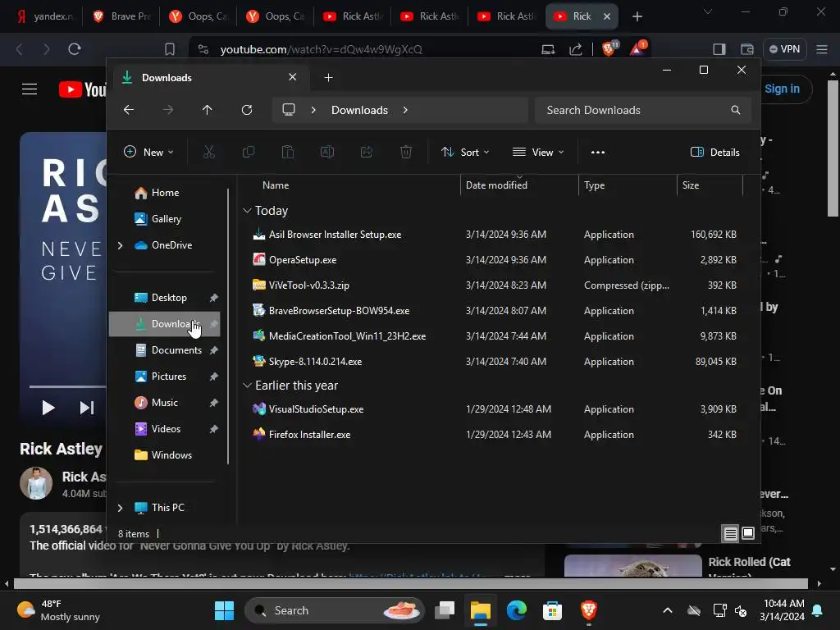Refresh the Downloads folder view
This screenshot has width=840, height=630.
[x=246, y=110]
